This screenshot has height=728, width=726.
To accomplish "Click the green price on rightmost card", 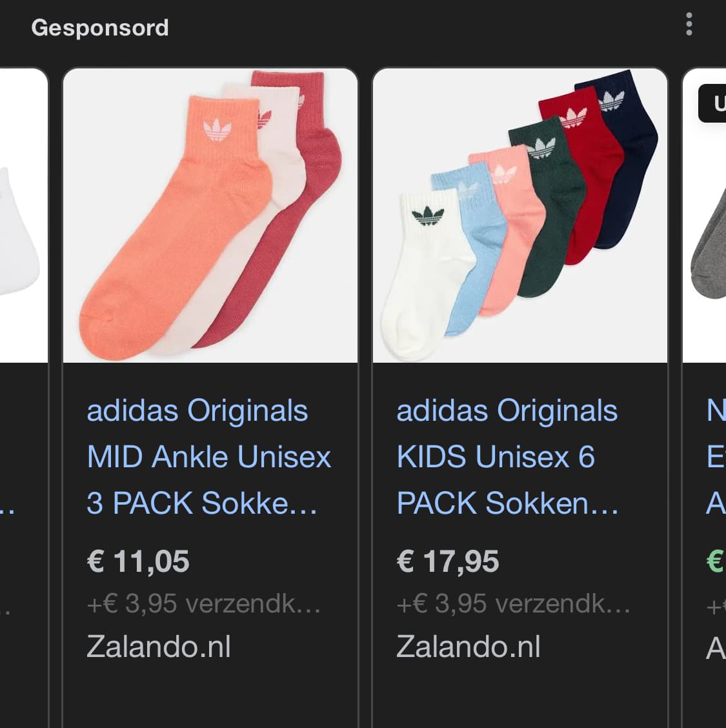I will point(716,561).
